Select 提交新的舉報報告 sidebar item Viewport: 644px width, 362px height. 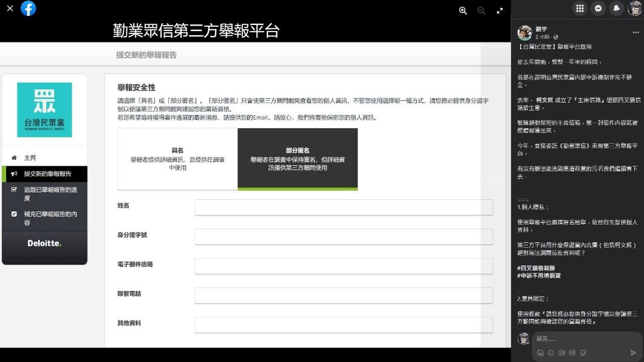[x=44, y=174]
